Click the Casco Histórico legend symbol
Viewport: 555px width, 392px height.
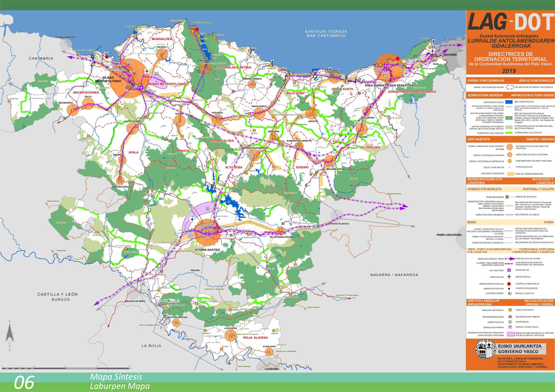coord(509,310)
